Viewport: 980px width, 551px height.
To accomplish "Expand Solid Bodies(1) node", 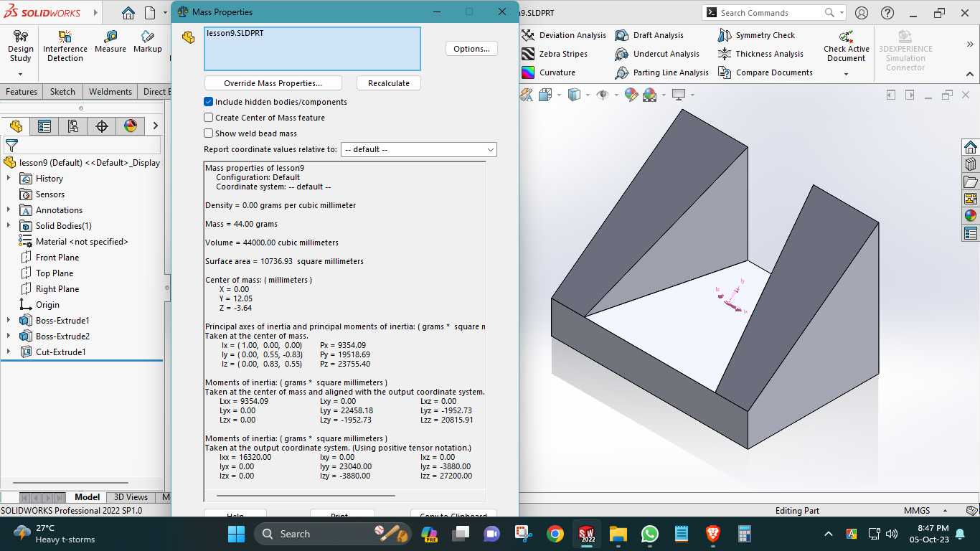I will pyautogui.click(x=9, y=226).
